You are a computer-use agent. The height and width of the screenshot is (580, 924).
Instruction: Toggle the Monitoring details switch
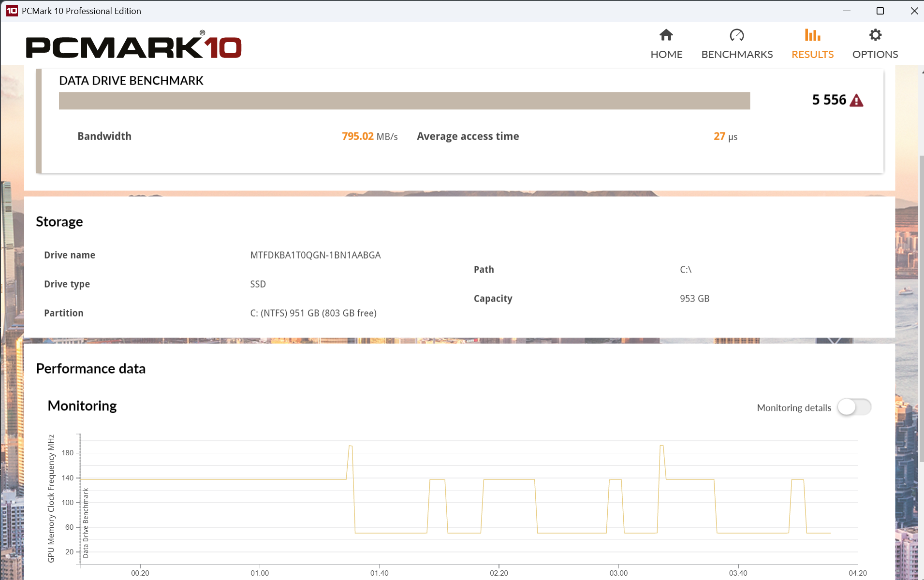[x=854, y=407]
